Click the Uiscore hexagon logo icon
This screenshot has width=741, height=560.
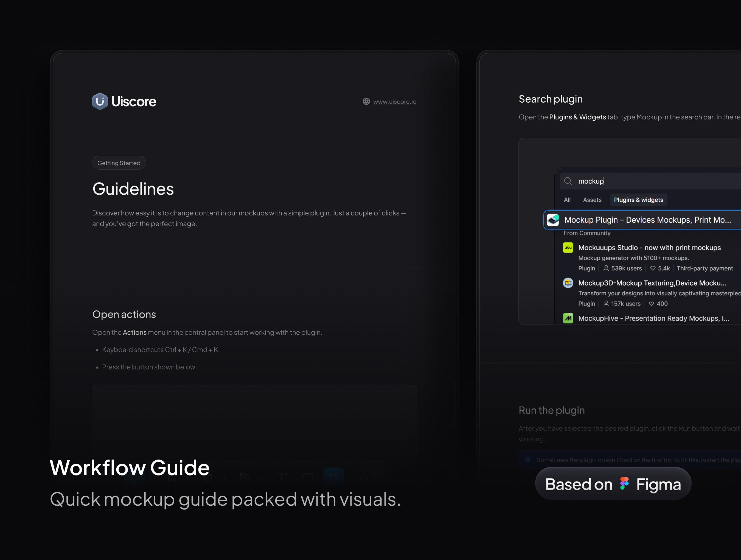(x=100, y=101)
